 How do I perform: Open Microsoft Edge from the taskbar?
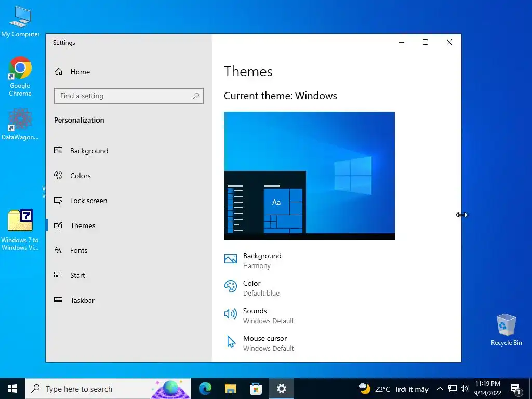205,389
